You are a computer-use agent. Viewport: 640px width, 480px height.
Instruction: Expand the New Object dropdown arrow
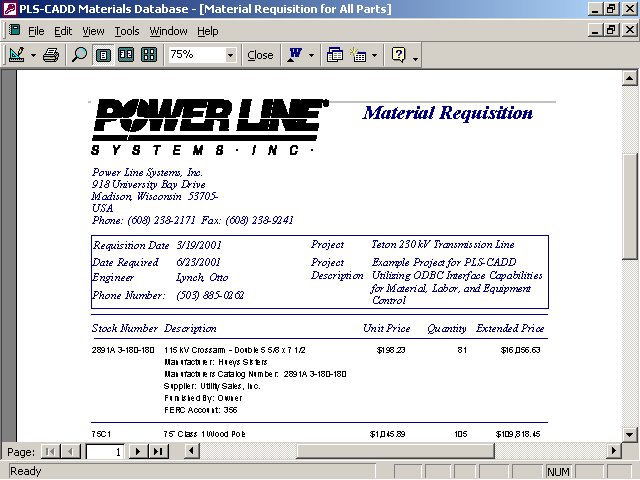375,56
